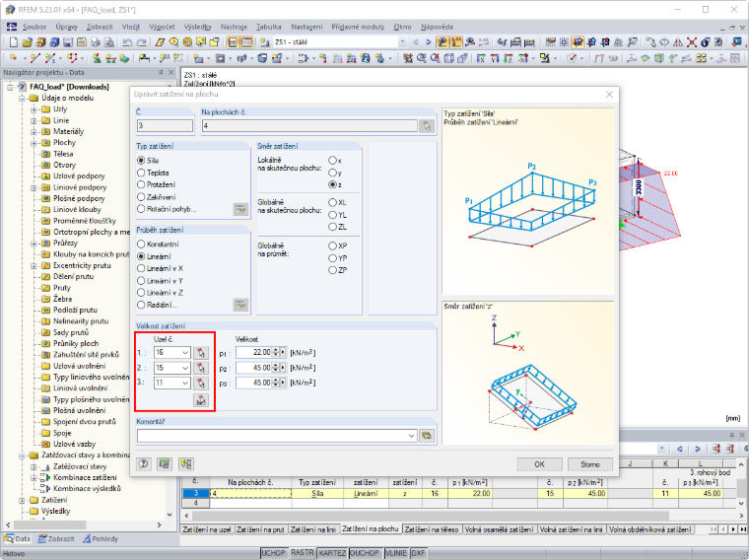
Task: Click the p2 value field showing 45.00
Action: point(253,368)
